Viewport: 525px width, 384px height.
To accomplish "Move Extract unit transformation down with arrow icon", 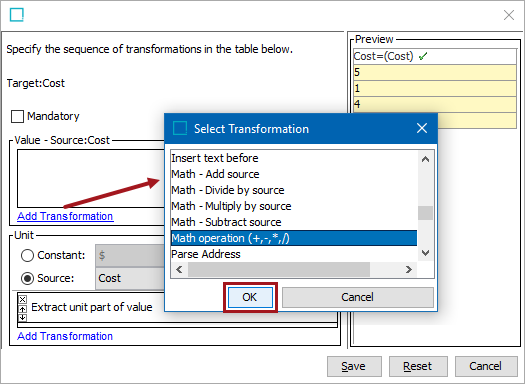I will coord(22,317).
